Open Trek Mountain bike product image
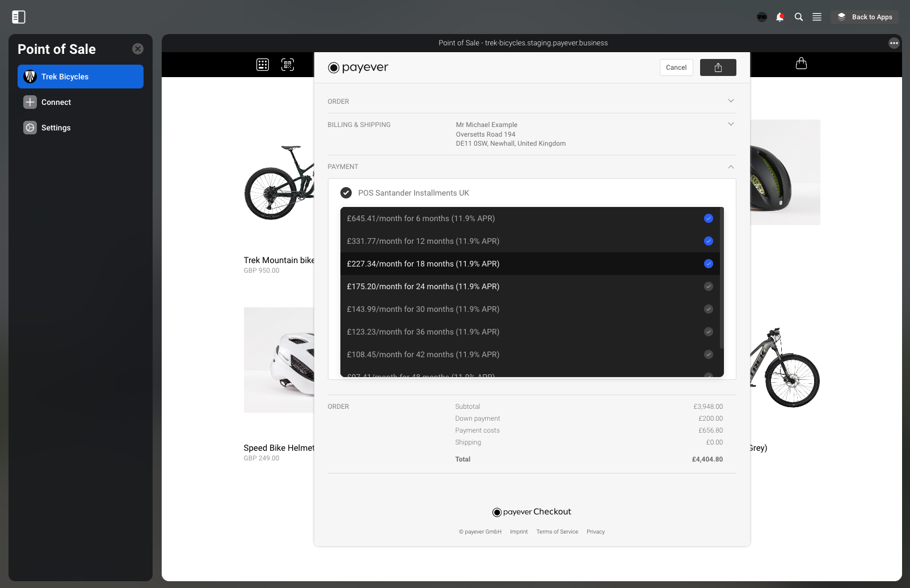Image resolution: width=910 pixels, height=588 pixels. tap(279, 181)
